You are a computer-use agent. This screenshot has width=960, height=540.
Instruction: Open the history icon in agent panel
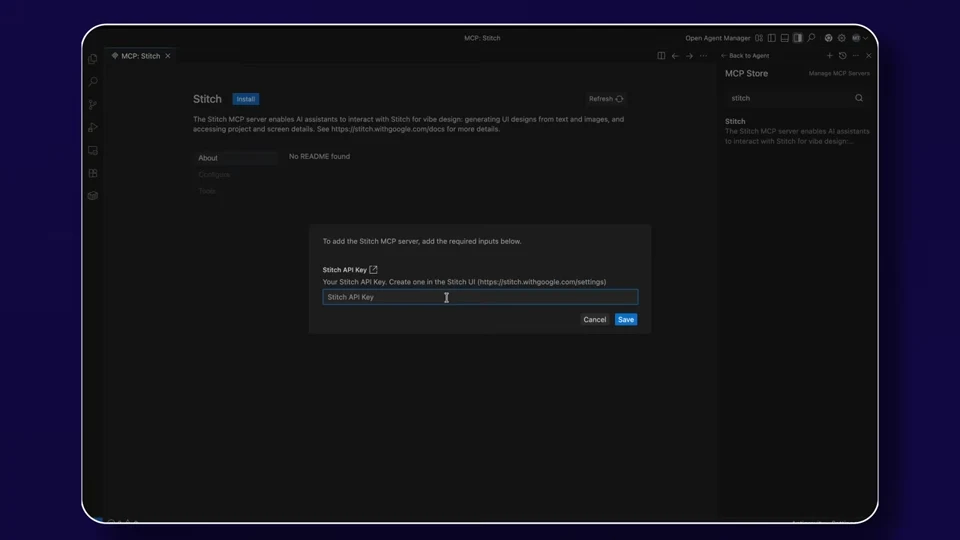[x=842, y=56]
